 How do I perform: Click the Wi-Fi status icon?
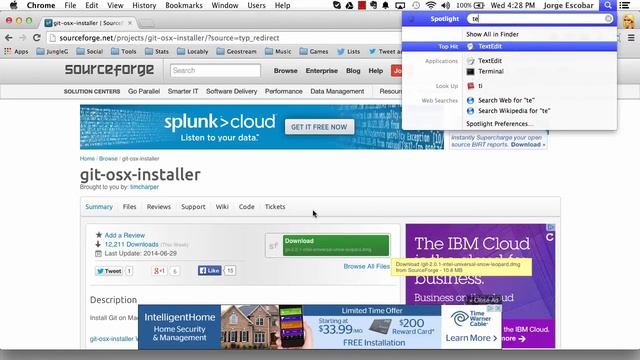coord(430,5)
